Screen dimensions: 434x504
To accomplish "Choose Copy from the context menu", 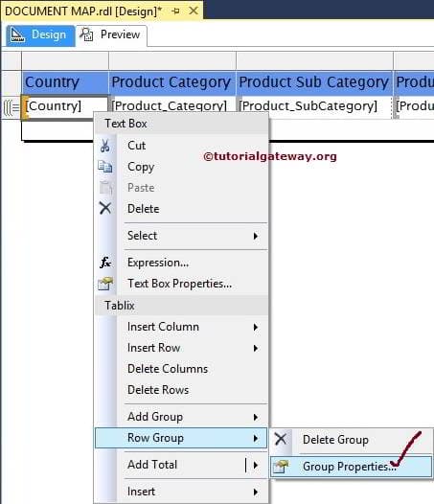I will click(x=181, y=167).
